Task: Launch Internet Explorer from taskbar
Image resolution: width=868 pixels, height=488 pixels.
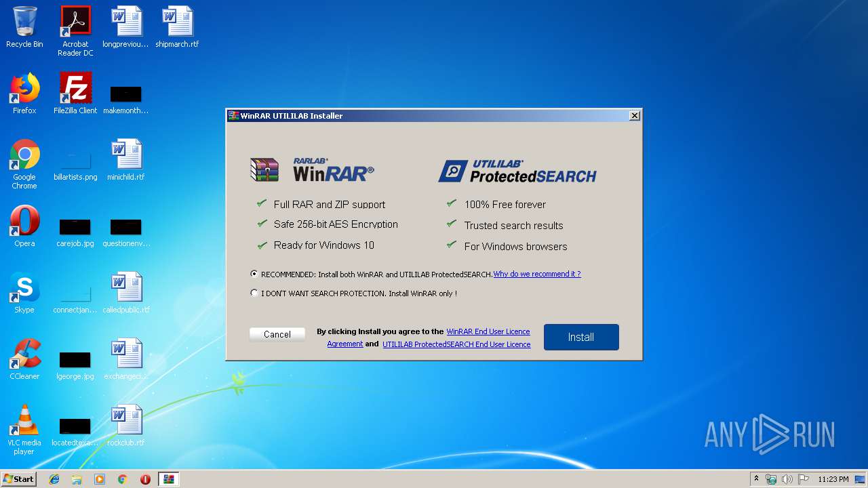Action: point(54,479)
